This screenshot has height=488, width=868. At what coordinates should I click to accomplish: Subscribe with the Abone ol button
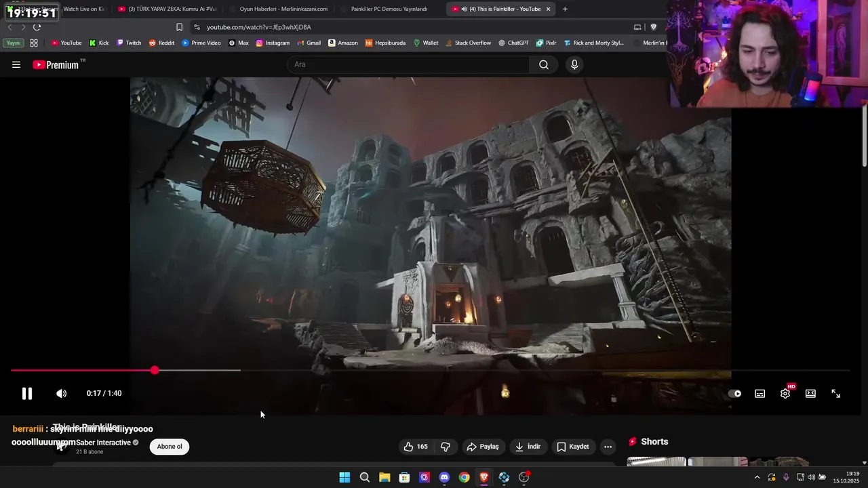click(x=170, y=447)
